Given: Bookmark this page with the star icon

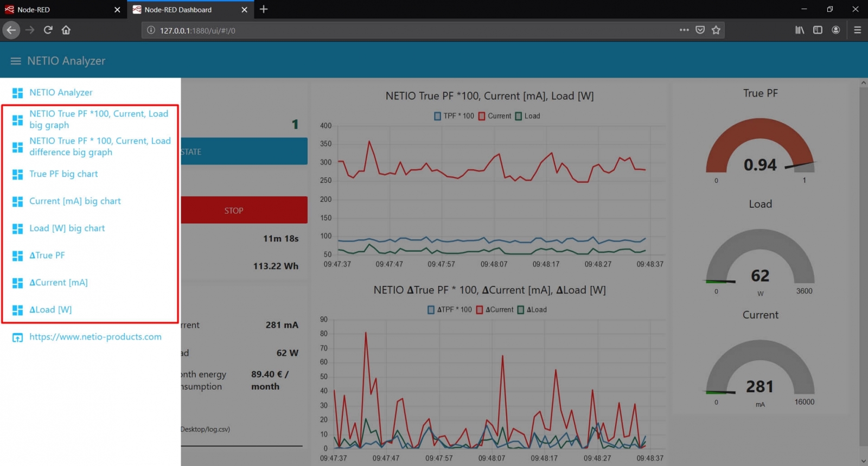Looking at the screenshot, I should pyautogui.click(x=716, y=30).
